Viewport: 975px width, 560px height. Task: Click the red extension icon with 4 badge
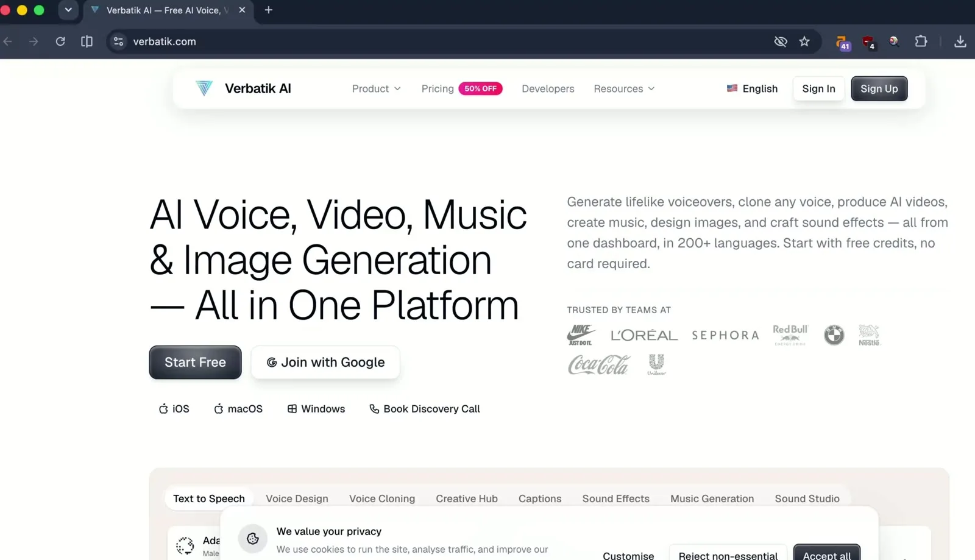coord(869,43)
